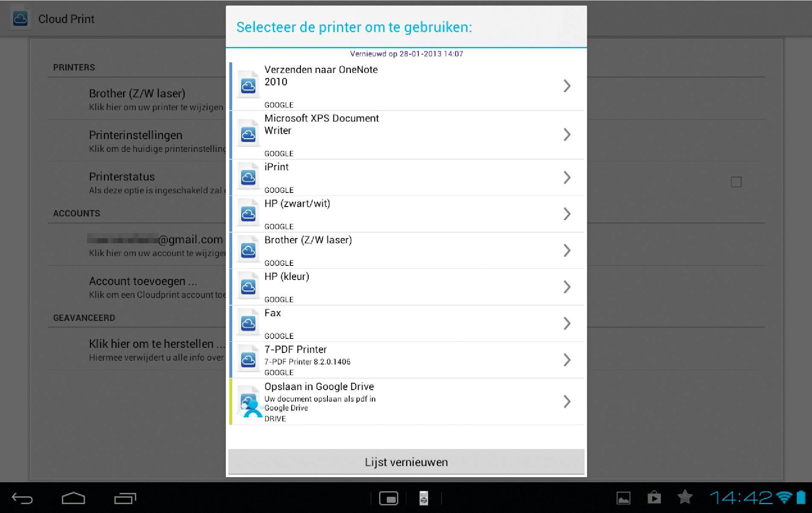Open chevron for Brother (Z/W laser) in dialog
Image resolution: width=812 pixels, height=513 pixels.
(567, 251)
